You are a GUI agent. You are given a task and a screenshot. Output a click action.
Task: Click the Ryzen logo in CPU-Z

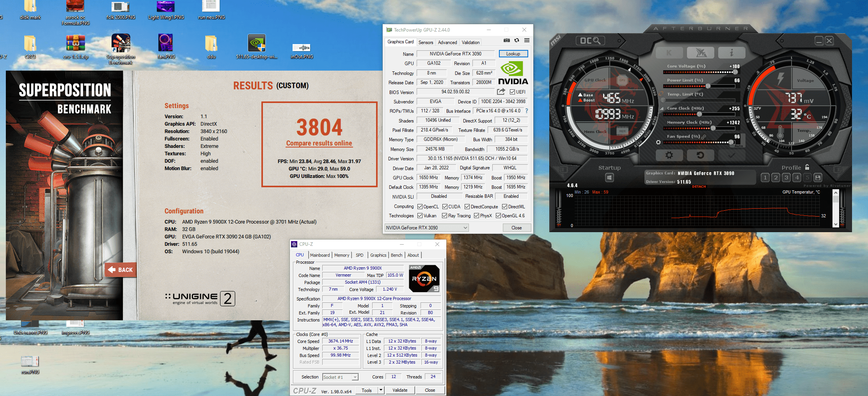tap(424, 278)
